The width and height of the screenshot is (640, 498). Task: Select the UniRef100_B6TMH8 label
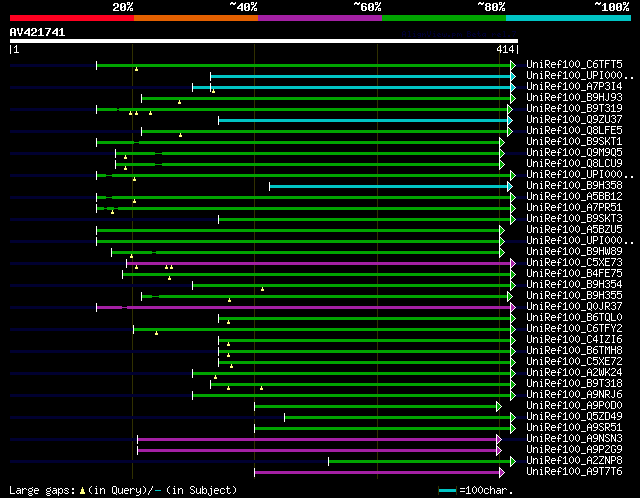click(574, 351)
